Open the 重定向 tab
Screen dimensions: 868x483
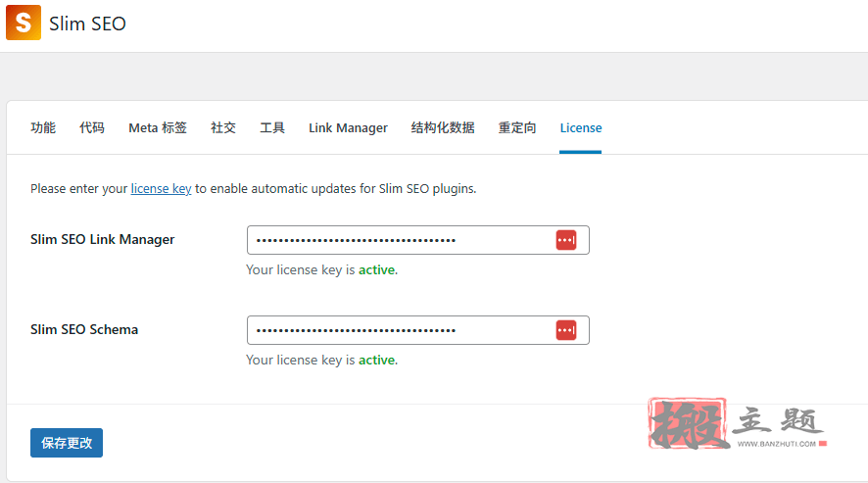pos(517,128)
